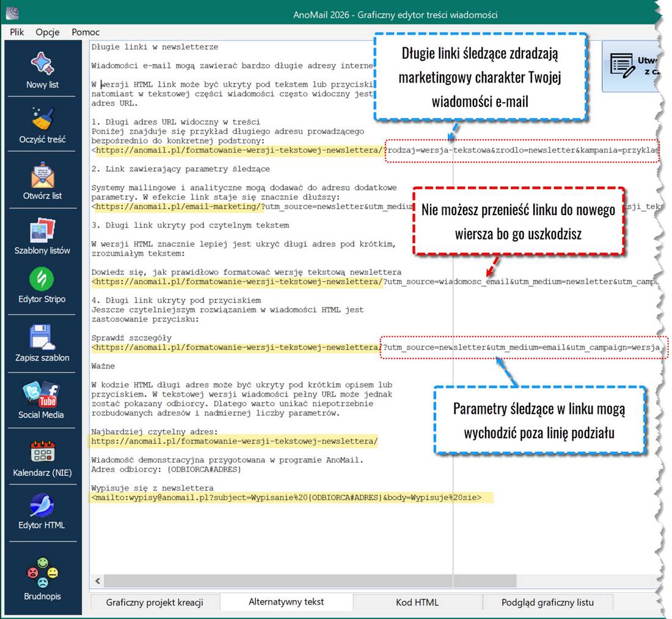Open the Brudnopis scratchpad
The image size is (672, 619).
click(42, 579)
